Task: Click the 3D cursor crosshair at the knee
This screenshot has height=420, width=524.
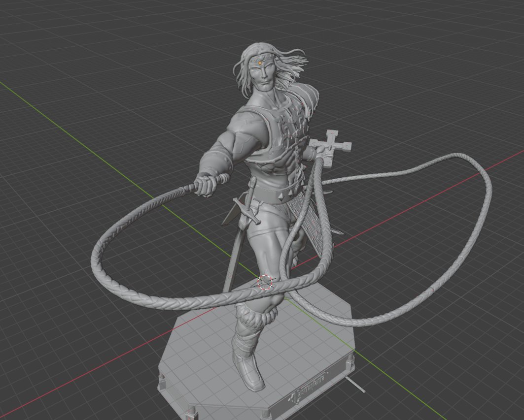Action: 265,283
